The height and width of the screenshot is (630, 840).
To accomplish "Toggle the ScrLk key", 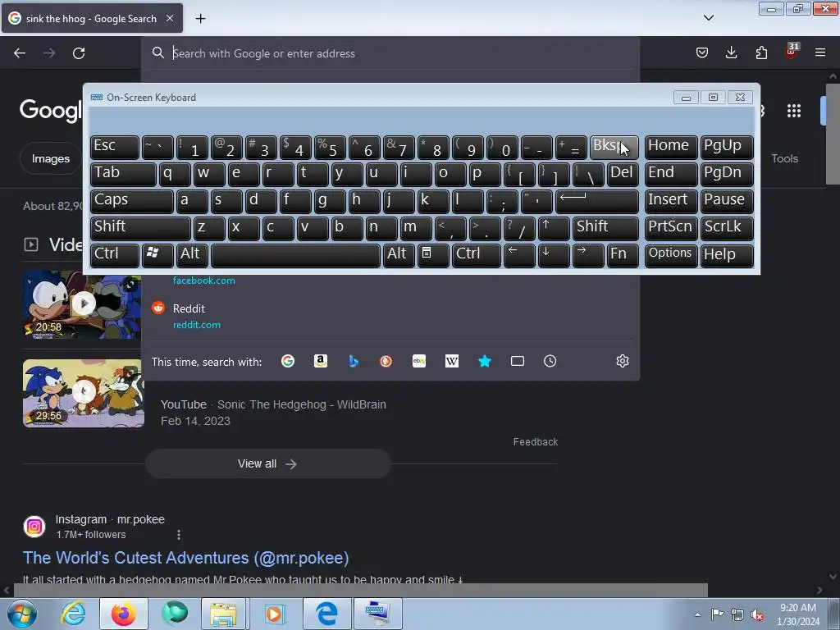I will click(x=727, y=228).
